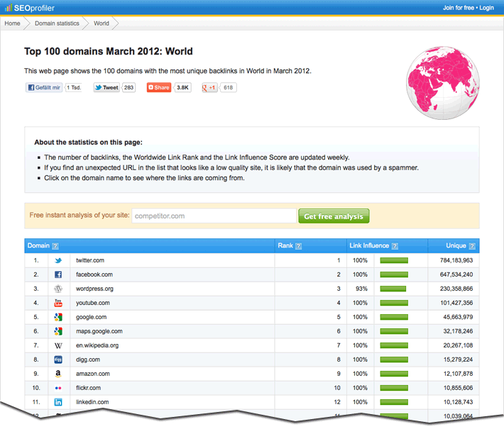Viewport: 504px width, 429px height.
Task: Click unique count 647,534,240
Action: coord(456,274)
